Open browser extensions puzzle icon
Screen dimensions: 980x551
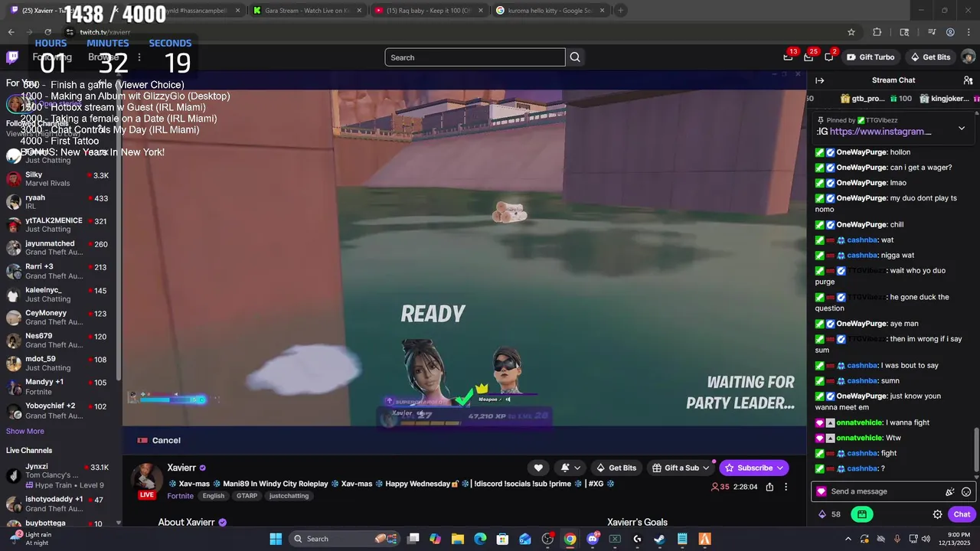[x=877, y=32]
